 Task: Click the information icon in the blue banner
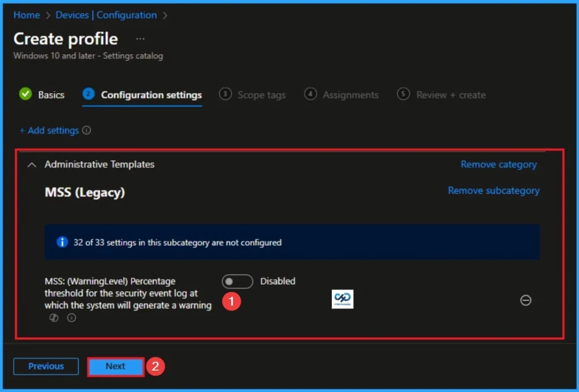click(x=62, y=242)
